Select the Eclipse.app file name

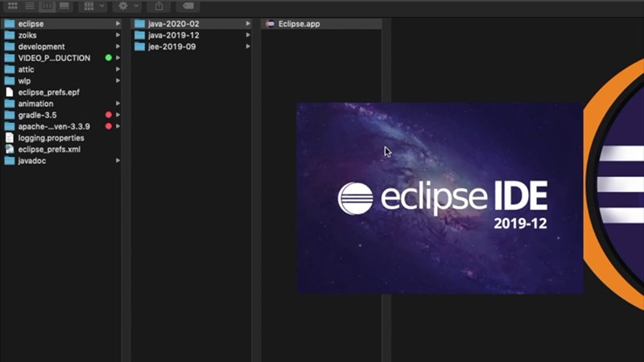299,24
